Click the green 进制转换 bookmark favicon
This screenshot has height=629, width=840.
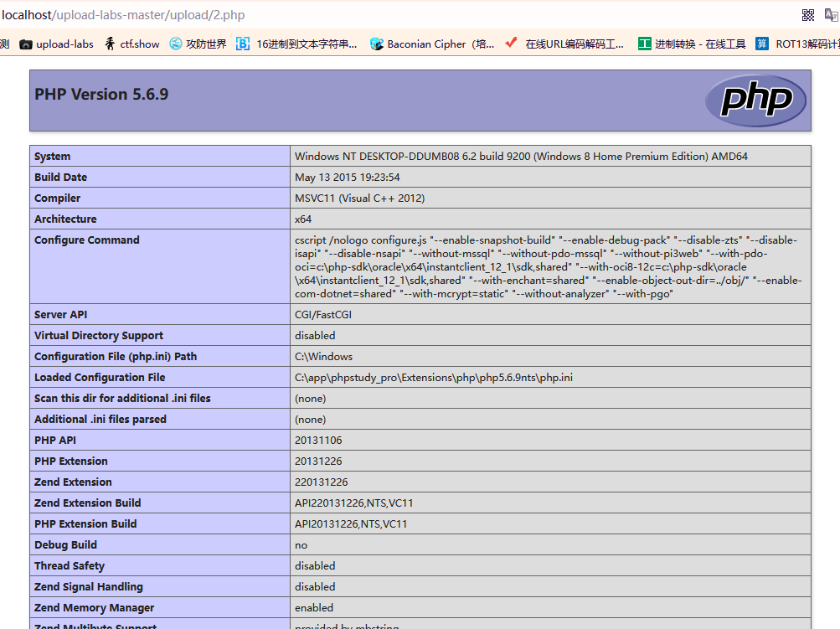click(x=645, y=44)
